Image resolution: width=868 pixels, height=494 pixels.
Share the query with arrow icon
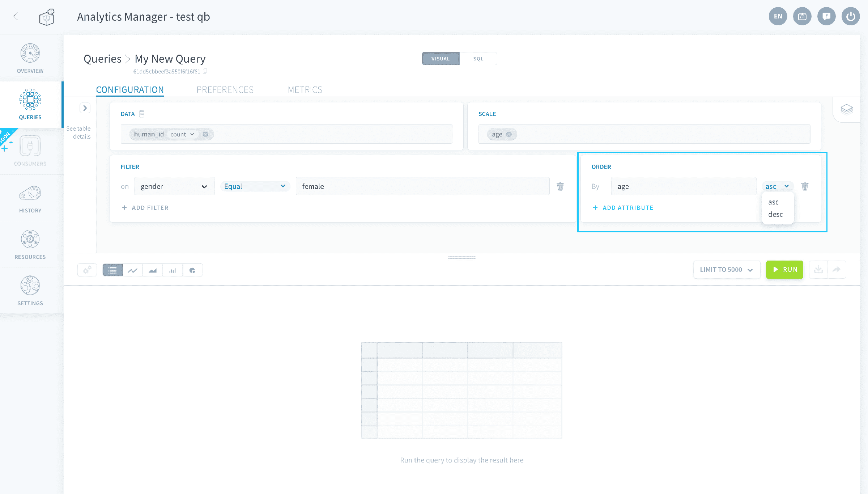pyautogui.click(x=837, y=270)
